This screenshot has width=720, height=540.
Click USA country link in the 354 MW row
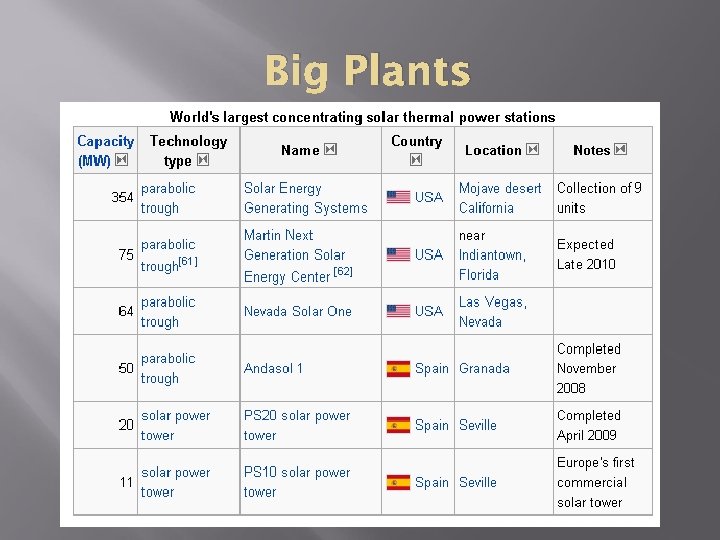click(429, 197)
